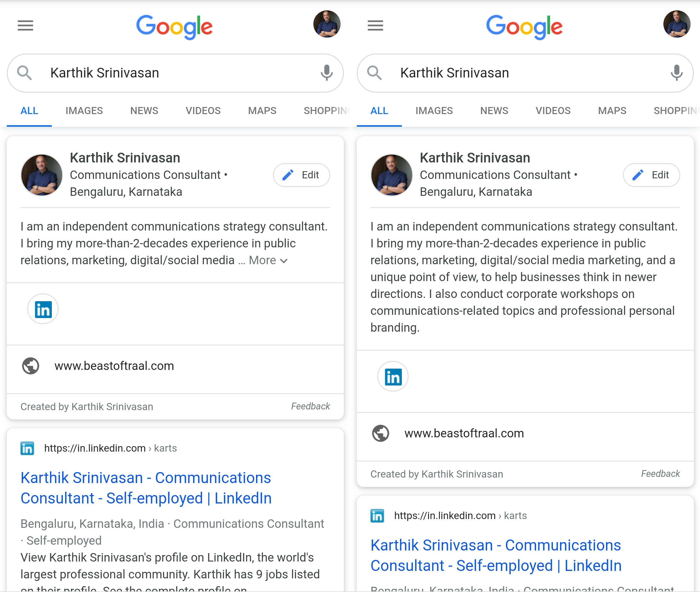Open the hamburger menu on right screen
This screenshot has width=700, height=592.
click(375, 26)
